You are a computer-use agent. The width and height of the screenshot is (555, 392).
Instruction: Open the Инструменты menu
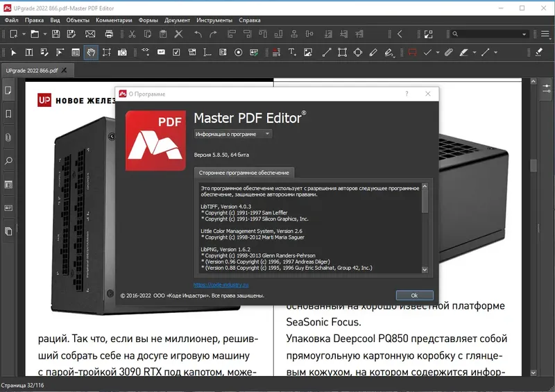[x=214, y=20]
